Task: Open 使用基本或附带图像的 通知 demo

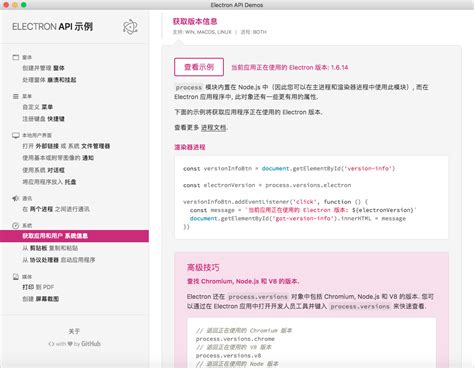Action: [58, 158]
